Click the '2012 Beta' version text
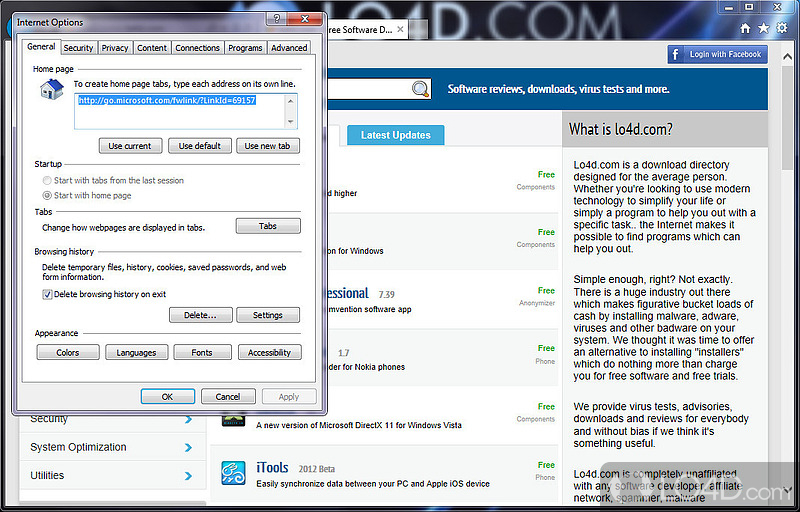This screenshot has height=512, width=800. tap(317, 469)
